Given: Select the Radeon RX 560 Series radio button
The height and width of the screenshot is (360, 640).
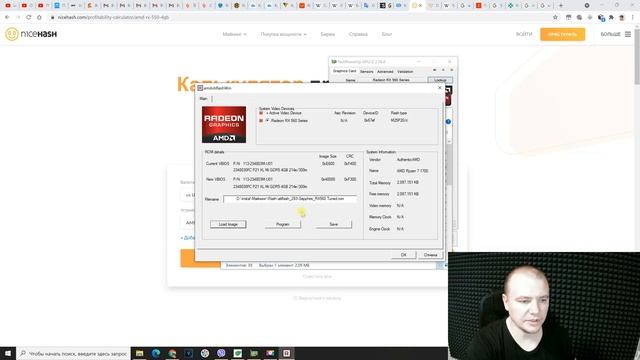Looking at the screenshot, I should [268, 120].
